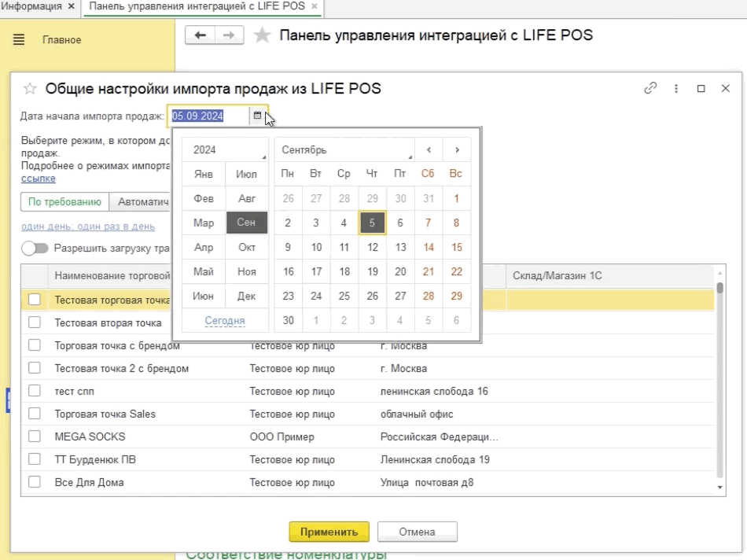Open the 2024 year dropdown
Screen dimensions: 747x560
pos(226,149)
